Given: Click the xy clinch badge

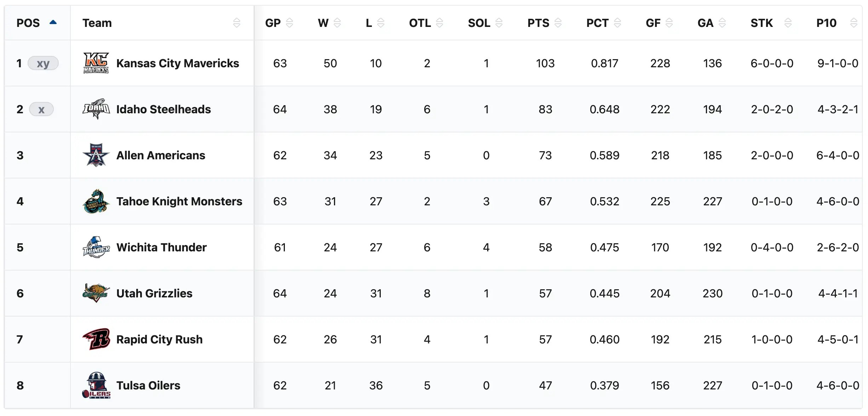Looking at the screenshot, I should [43, 63].
